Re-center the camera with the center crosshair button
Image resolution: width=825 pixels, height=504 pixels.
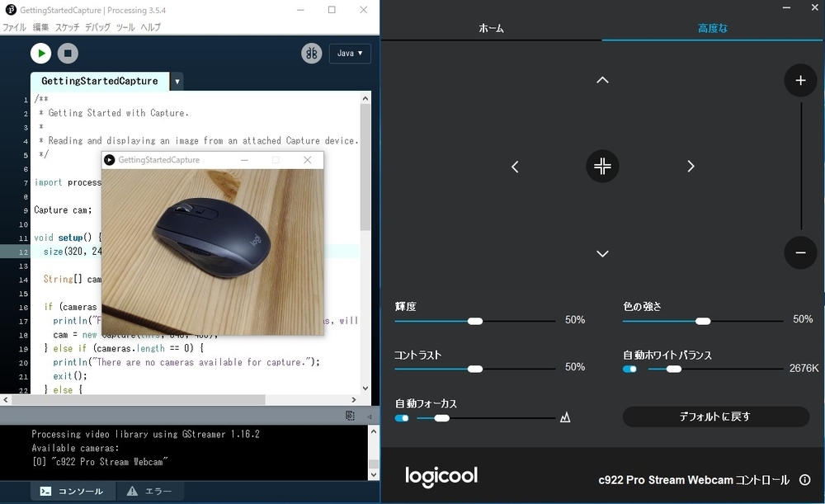(x=602, y=167)
